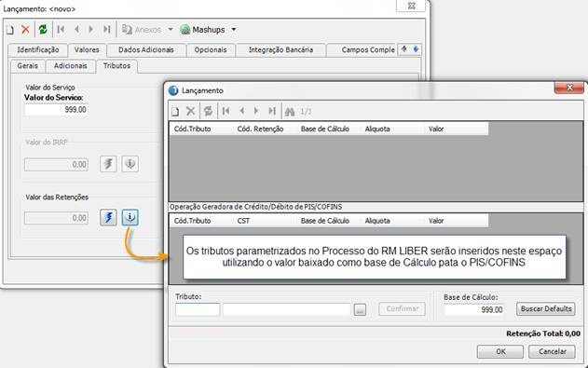The height and width of the screenshot is (368, 588).
Task: Click the lightning calculate icon beside Valor das Retenções
Action: tap(108, 217)
